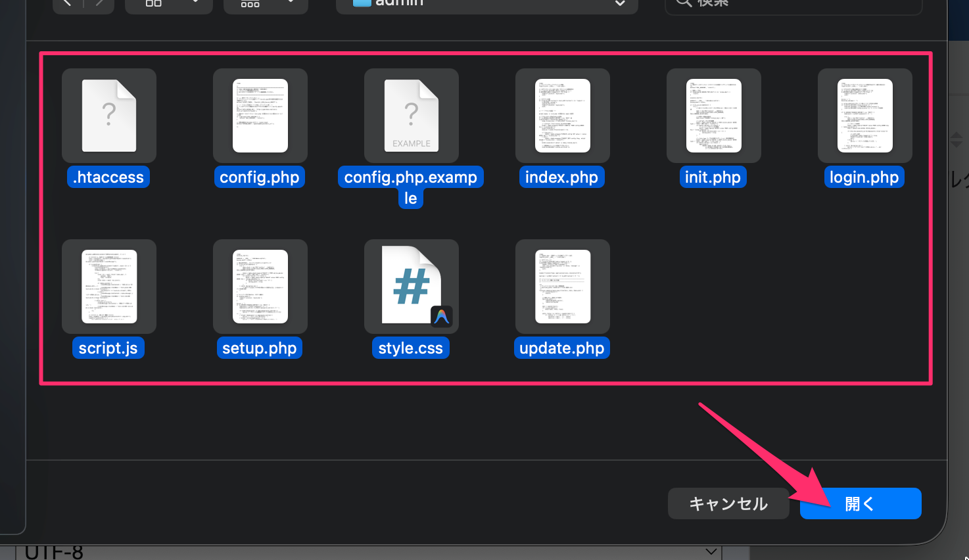Click the 開く button

pos(860,503)
